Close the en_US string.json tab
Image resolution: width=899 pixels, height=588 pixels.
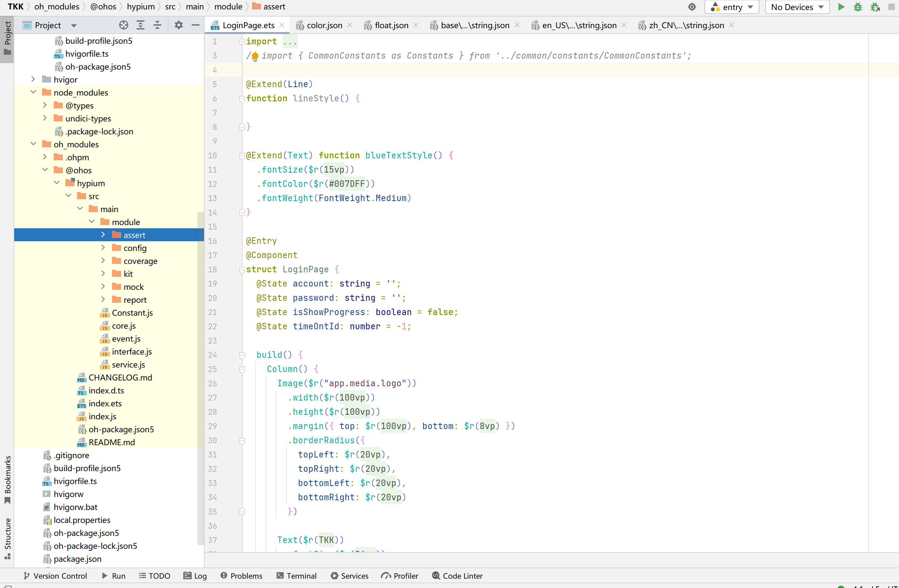pyautogui.click(x=624, y=25)
